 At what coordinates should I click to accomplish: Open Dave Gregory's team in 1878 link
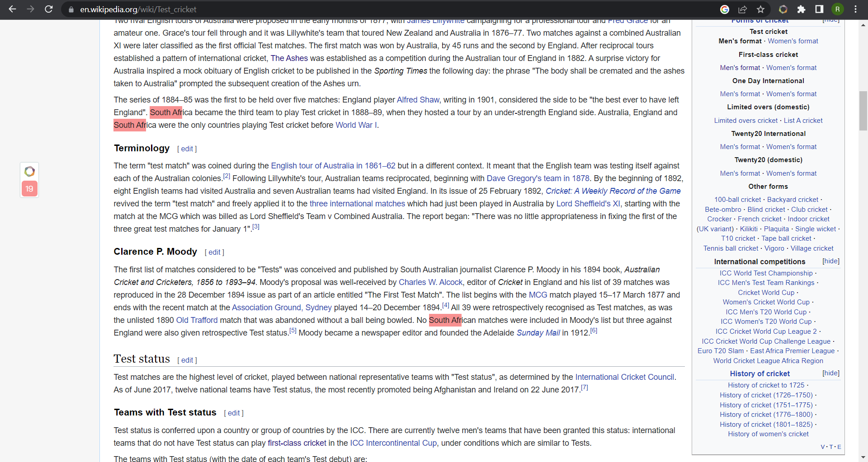click(538, 178)
